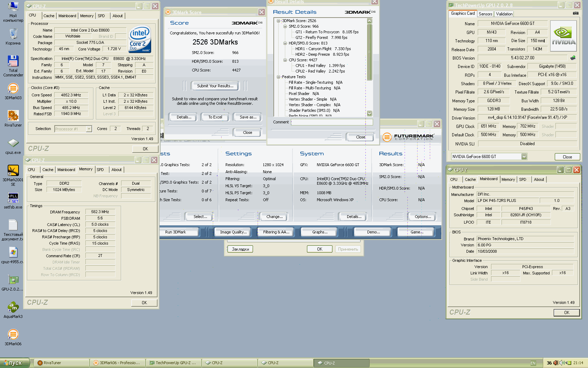Close the 3DMark Score dialog via Close button
Screen dimensions: 588x368
(247, 132)
